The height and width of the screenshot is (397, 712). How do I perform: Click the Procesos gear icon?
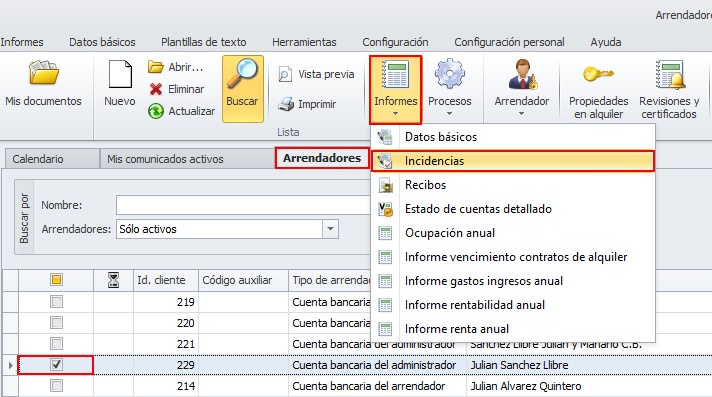(x=450, y=73)
